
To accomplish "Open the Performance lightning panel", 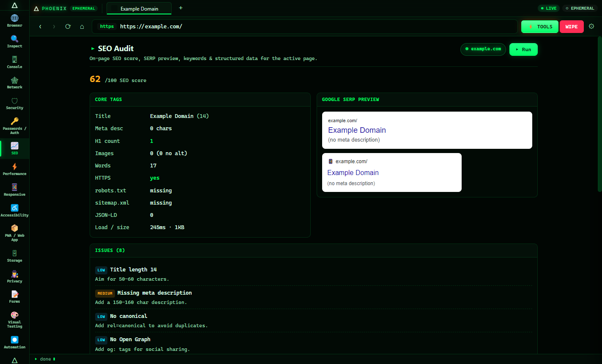I will 14,169.
